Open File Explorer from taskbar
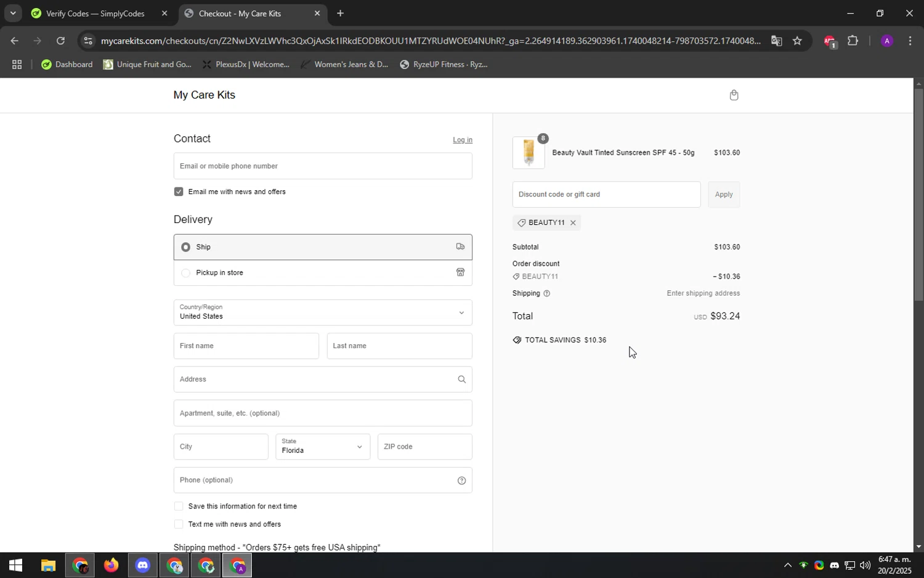 coord(48,565)
